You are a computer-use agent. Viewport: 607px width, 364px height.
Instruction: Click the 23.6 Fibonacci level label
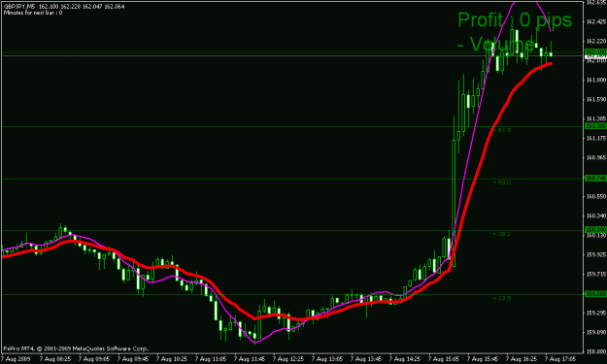(x=502, y=298)
